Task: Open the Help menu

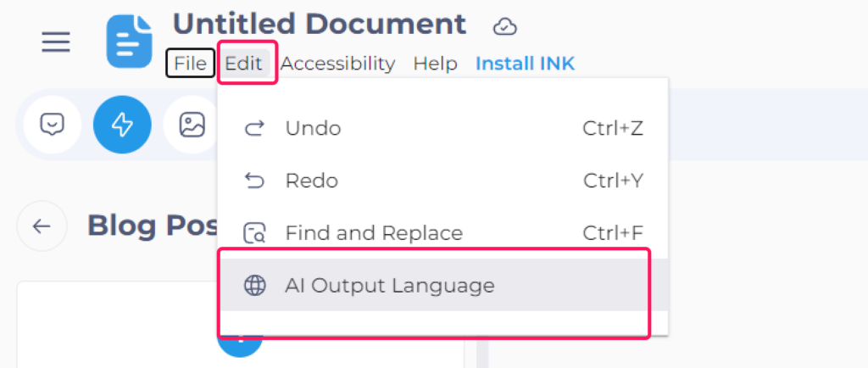Action: click(435, 64)
